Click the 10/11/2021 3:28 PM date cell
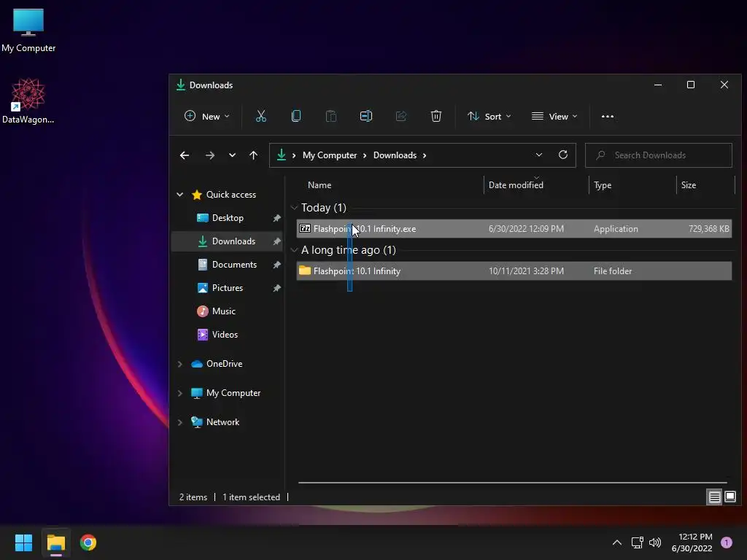 pyautogui.click(x=526, y=271)
